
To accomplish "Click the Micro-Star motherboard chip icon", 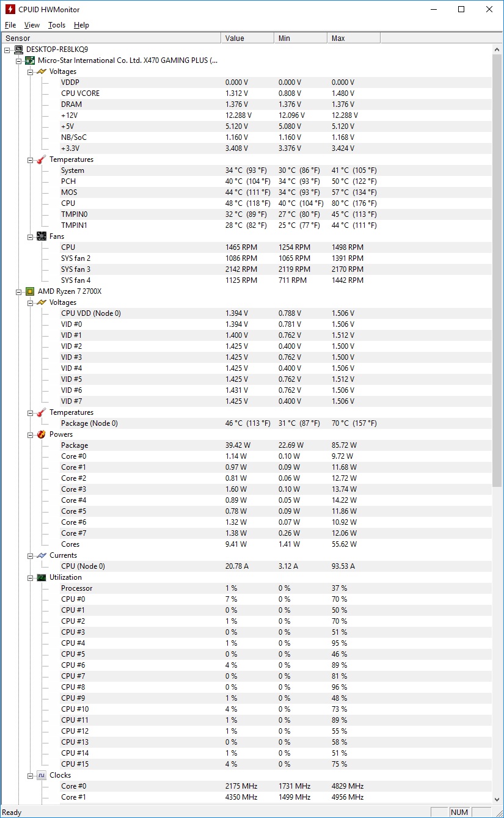I will click(x=30, y=60).
